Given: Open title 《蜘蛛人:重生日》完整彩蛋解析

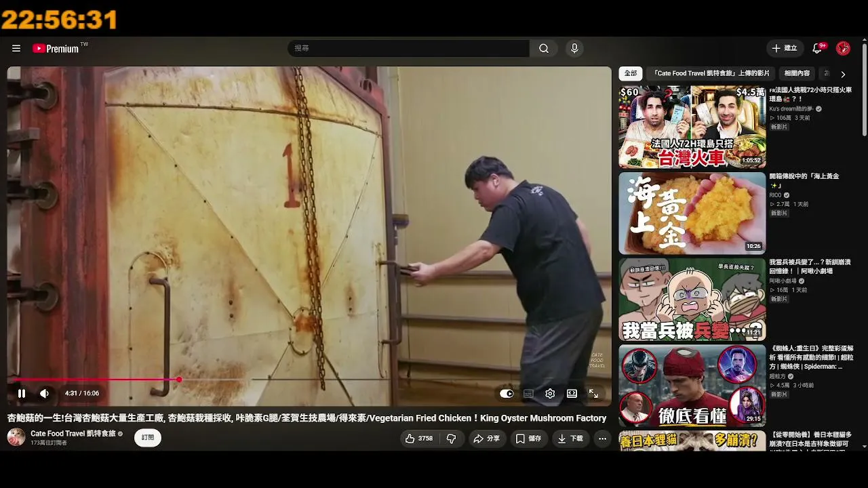Looking at the screenshot, I should point(810,357).
